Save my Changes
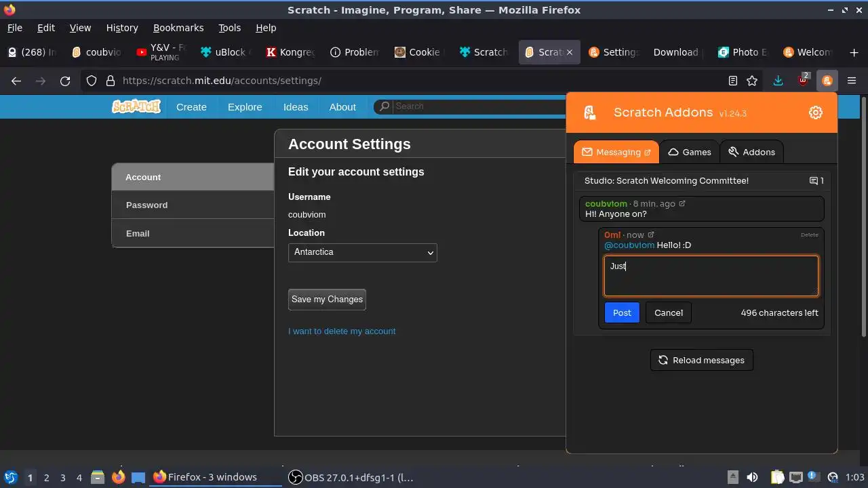Image resolution: width=868 pixels, height=488 pixels. tap(327, 299)
